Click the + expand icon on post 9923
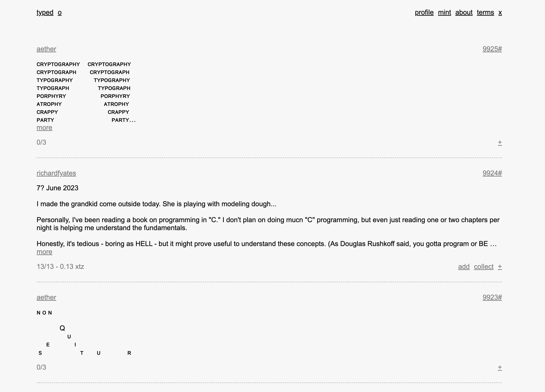The image size is (545, 392). pos(499,367)
